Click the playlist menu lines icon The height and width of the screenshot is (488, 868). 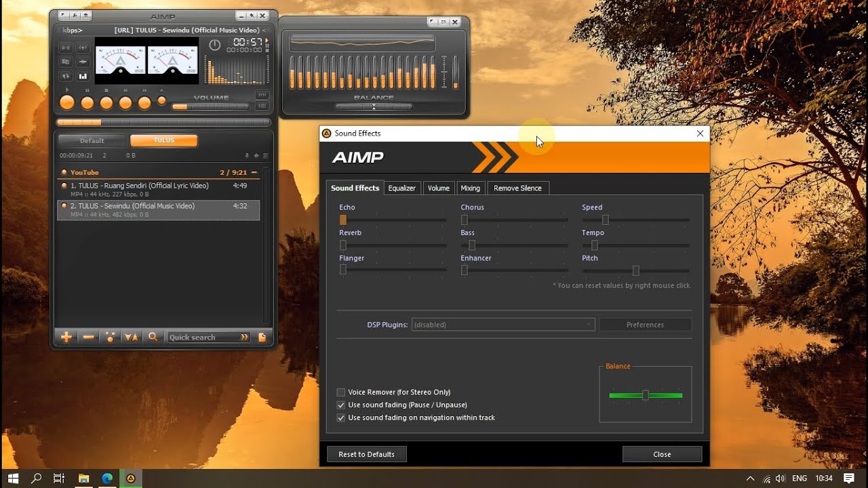(266, 156)
